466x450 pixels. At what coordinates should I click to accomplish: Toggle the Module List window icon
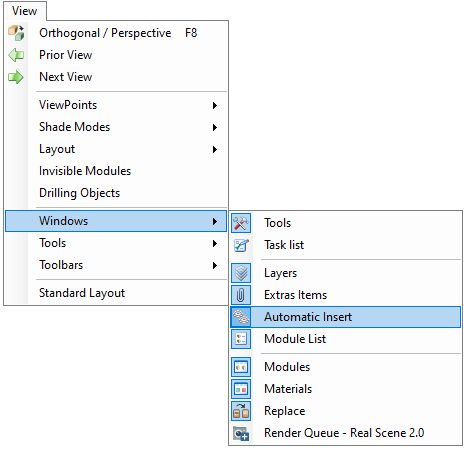(241, 339)
